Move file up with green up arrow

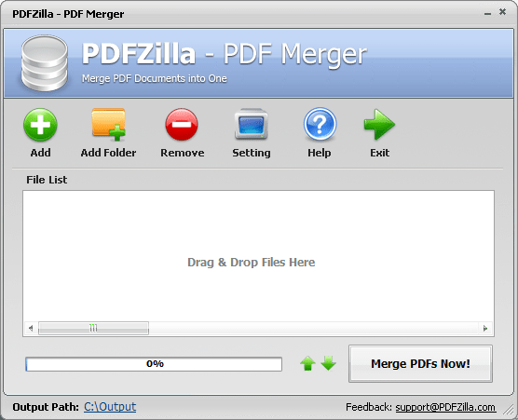click(307, 363)
